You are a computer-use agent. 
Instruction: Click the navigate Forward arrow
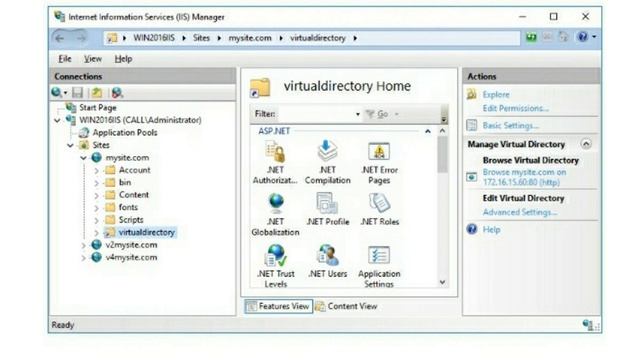coord(81,38)
